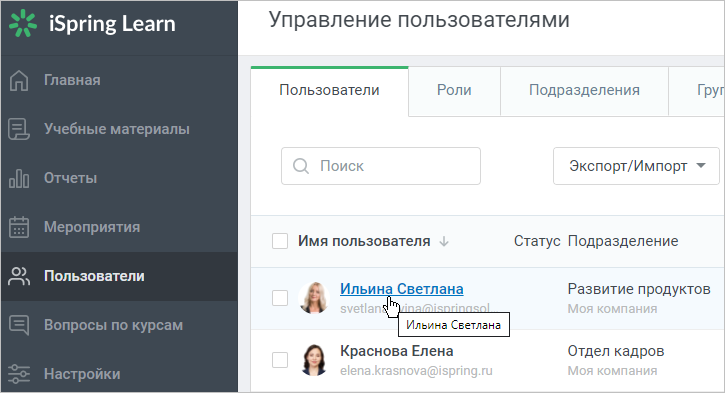Click the elena.krasnova@ispring.ru email
This screenshot has width=725, height=393.
pos(416,371)
